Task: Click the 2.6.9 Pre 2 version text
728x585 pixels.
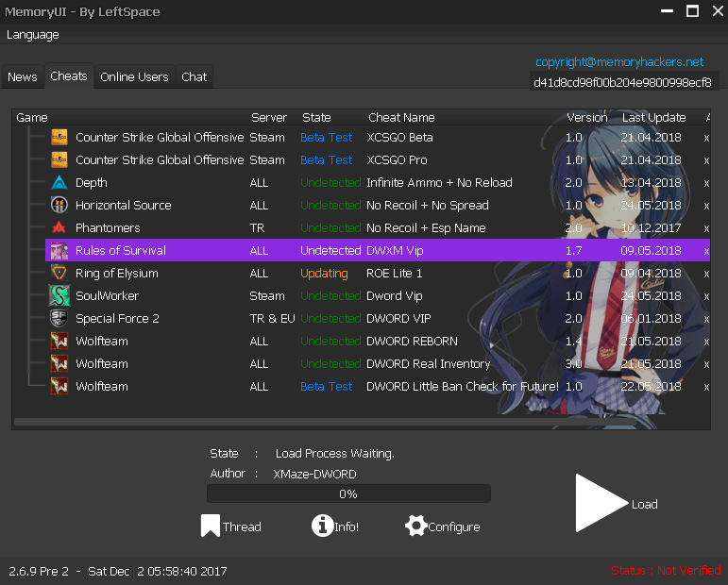Action: (39, 571)
